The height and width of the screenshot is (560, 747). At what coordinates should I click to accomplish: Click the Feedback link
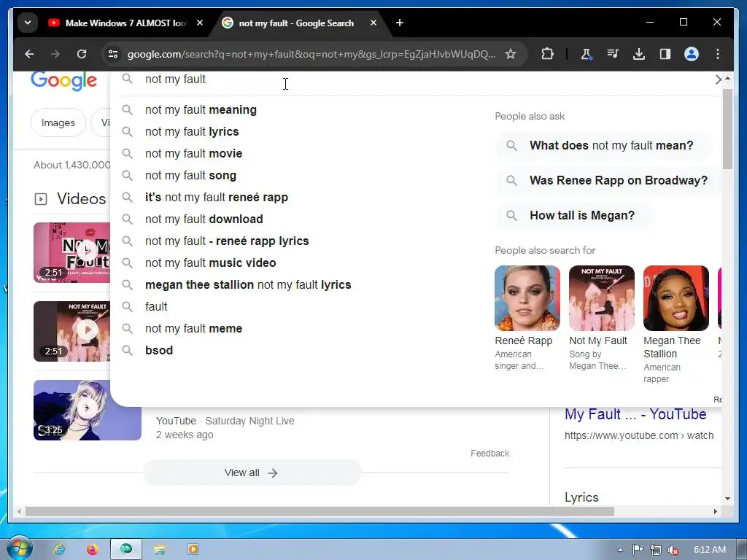point(489,454)
